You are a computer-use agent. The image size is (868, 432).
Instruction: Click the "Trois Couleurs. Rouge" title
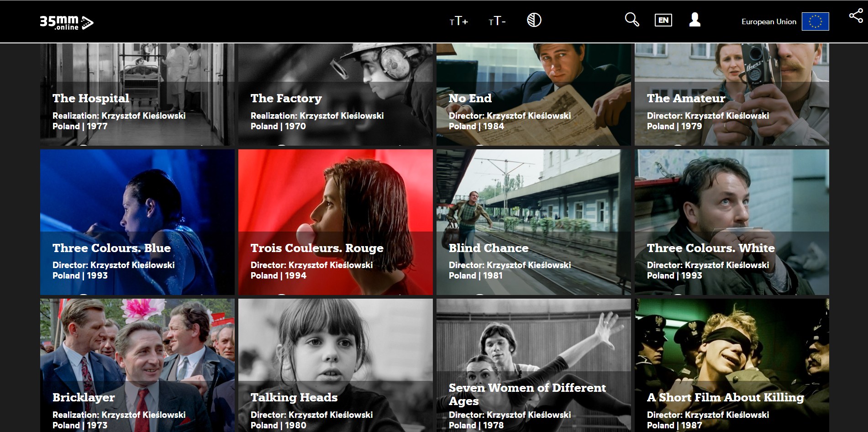tap(317, 248)
